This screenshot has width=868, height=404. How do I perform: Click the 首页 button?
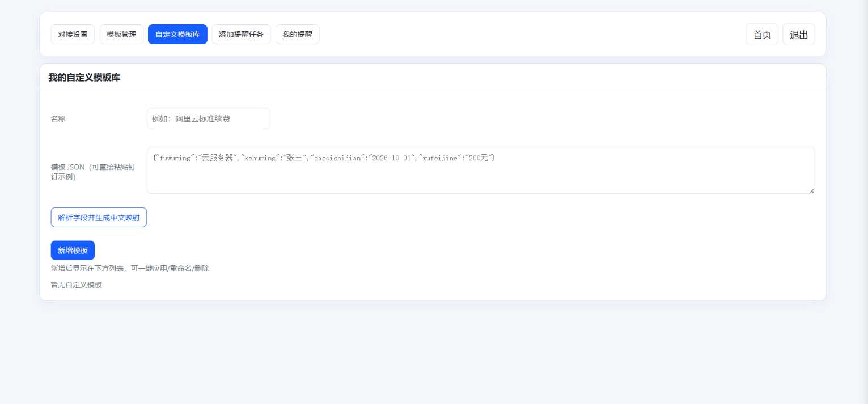pos(761,35)
